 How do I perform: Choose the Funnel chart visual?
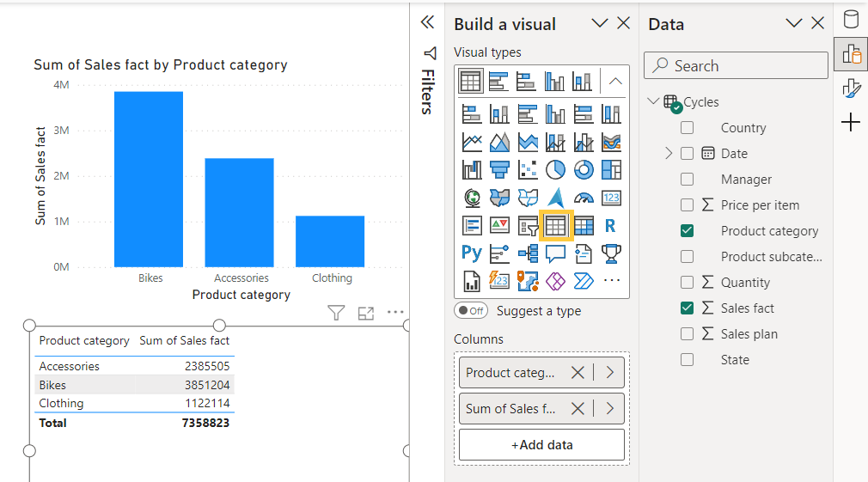[499, 169]
